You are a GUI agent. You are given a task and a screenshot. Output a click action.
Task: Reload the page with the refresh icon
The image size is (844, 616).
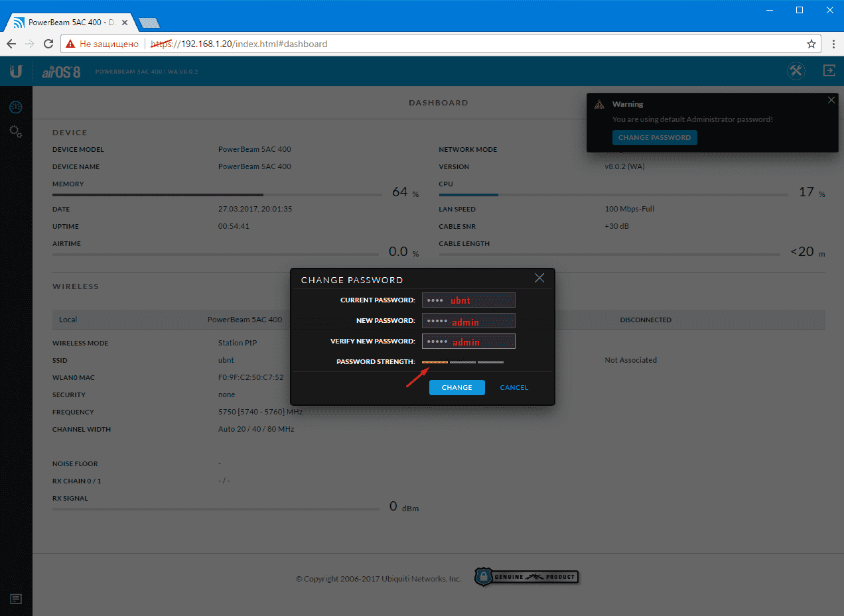click(x=48, y=44)
